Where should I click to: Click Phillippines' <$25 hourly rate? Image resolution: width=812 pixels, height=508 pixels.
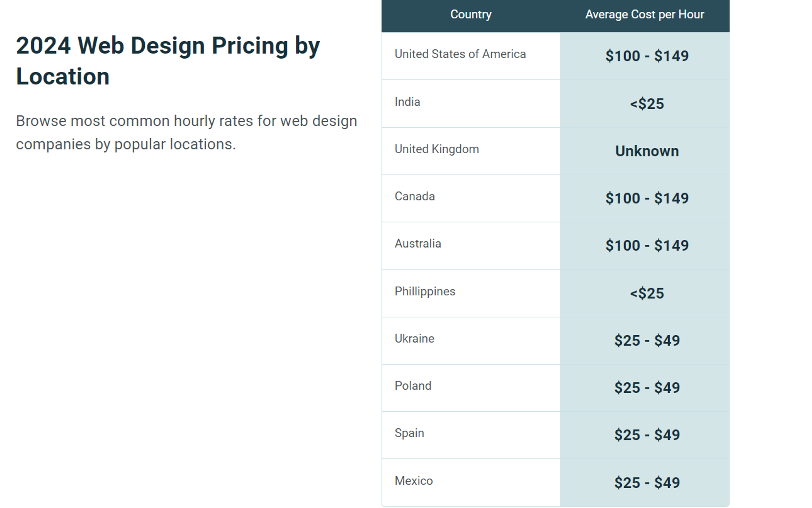point(647,293)
